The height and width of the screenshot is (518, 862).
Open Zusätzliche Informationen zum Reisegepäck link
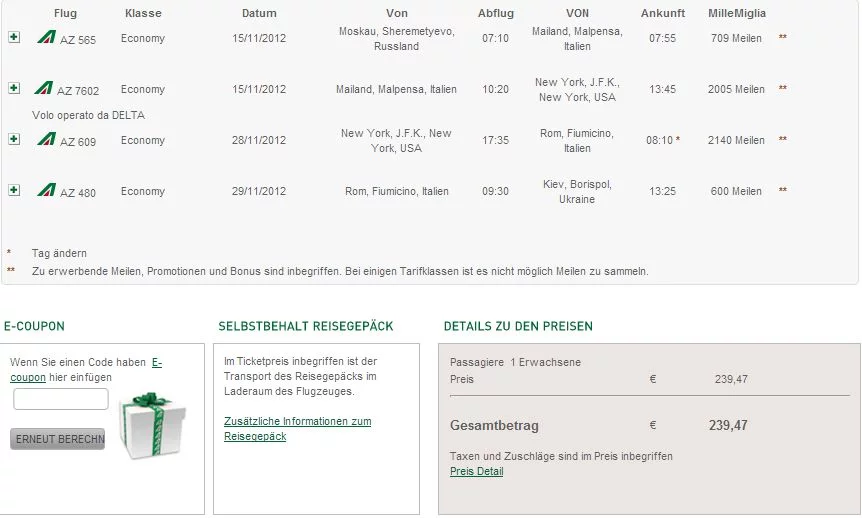(x=297, y=428)
